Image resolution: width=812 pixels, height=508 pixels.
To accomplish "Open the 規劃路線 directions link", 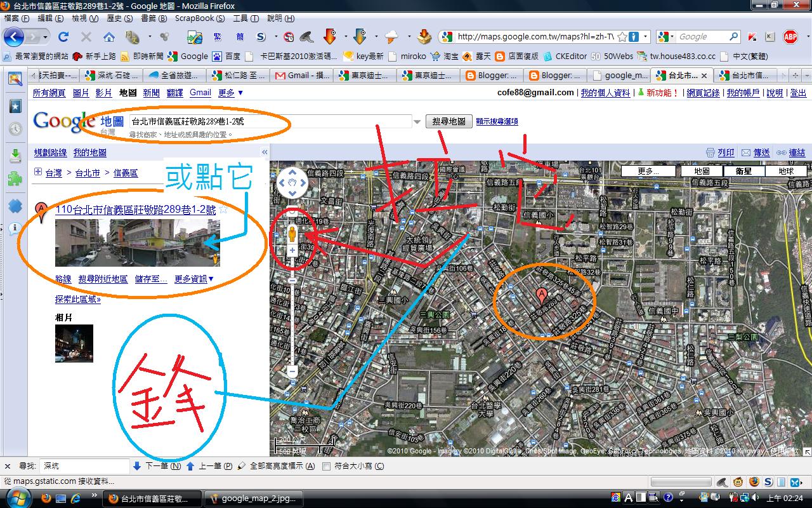I will [x=50, y=152].
